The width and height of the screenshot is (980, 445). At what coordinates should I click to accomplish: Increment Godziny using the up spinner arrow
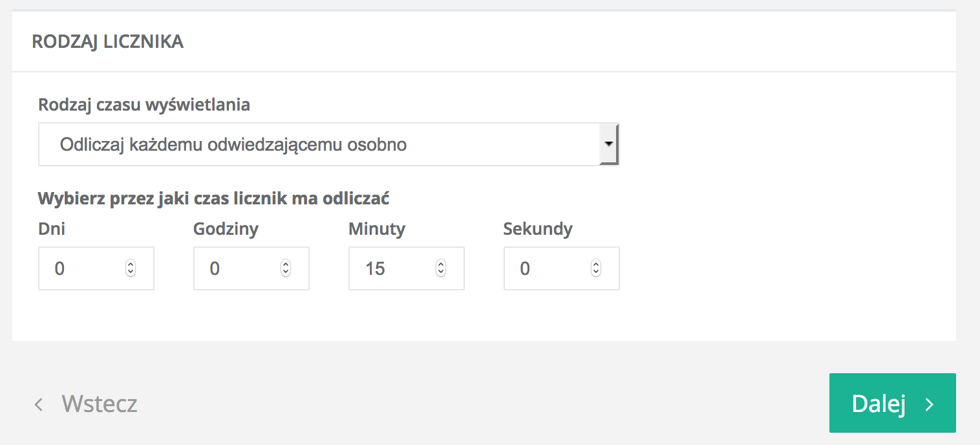click(x=286, y=265)
